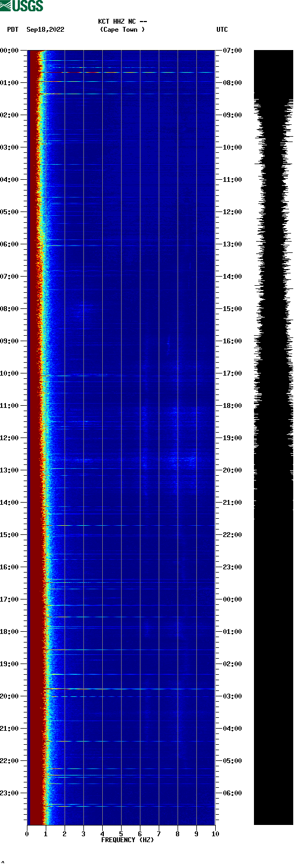297x868 pixels.
Task: Click frequency axis tick 4
Action: [x=102, y=834]
